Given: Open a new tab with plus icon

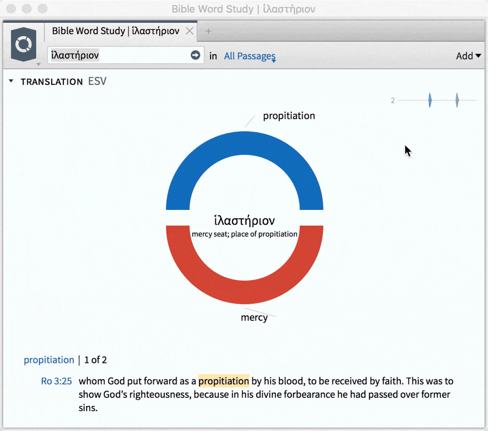Looking at the screenshot, I should [208, 31].
